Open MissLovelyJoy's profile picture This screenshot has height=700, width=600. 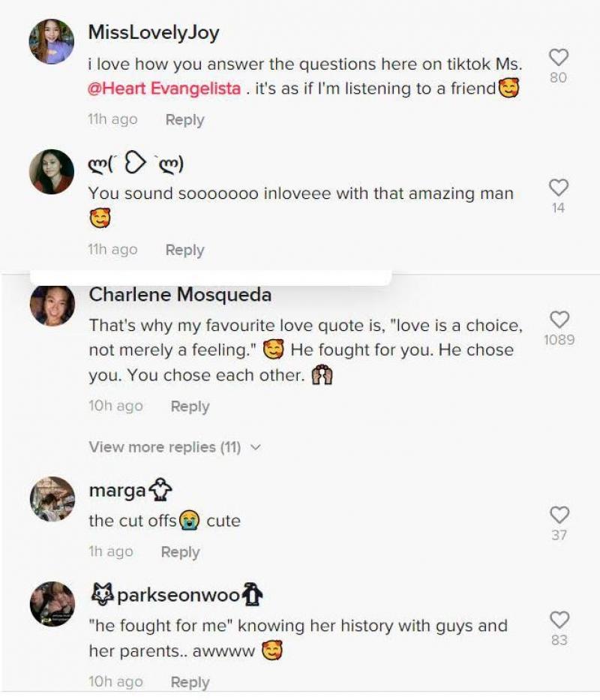coord(52,41)
